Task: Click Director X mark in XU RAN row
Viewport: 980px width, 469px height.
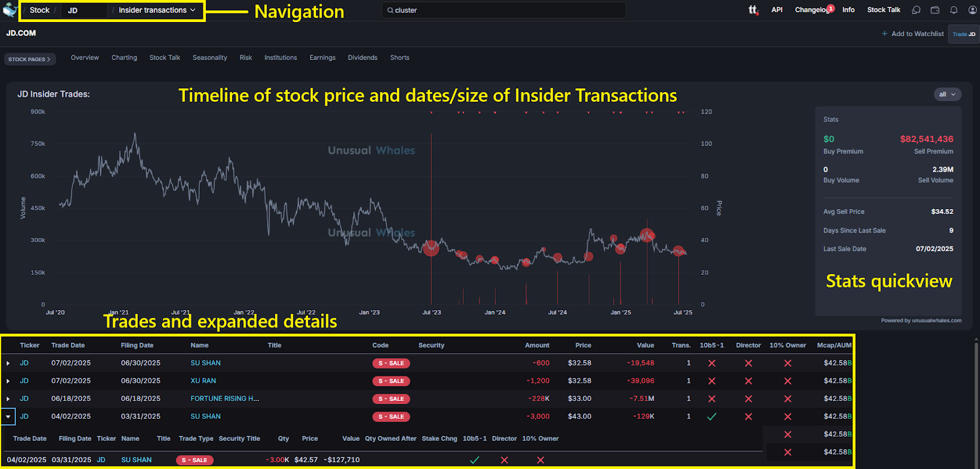Action: [x=748, y=381]
